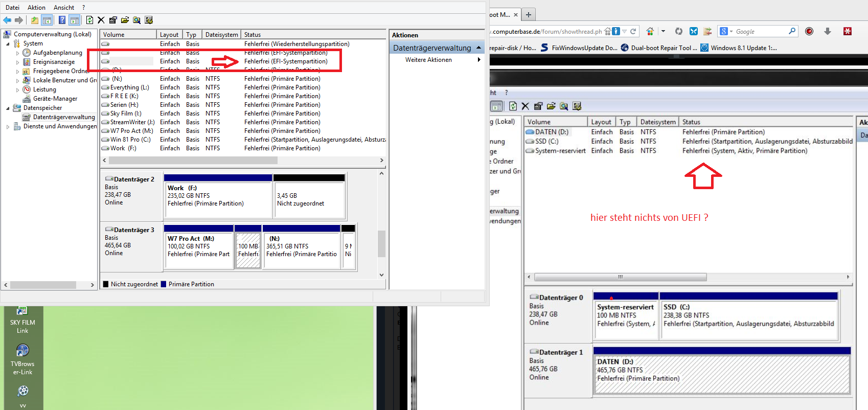Click the computerbase.de address bar
868x410 pixels.
point(546,31)
